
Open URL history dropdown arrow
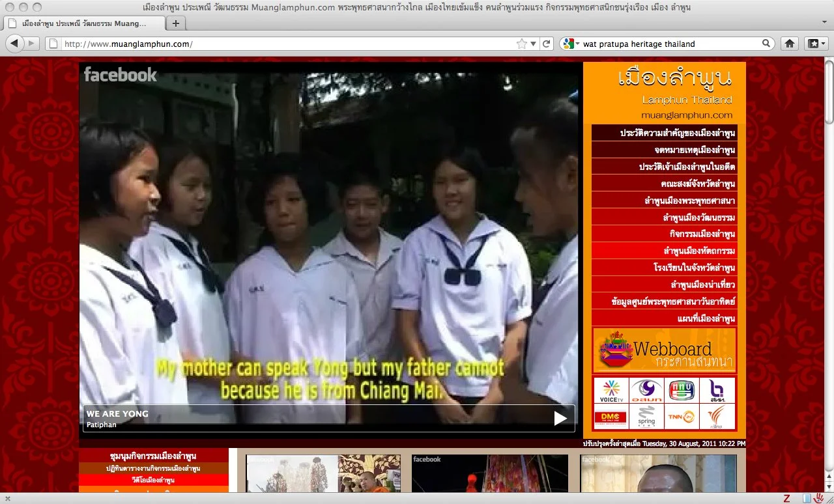tap(533, 44)
